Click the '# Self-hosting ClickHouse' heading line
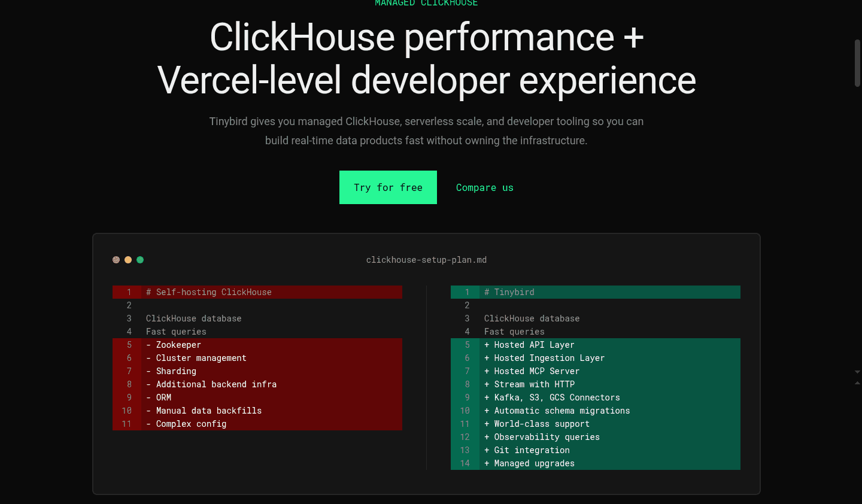The height and width of the screenshot is (504, 862). pyautogui.click(x=257, y=292)
